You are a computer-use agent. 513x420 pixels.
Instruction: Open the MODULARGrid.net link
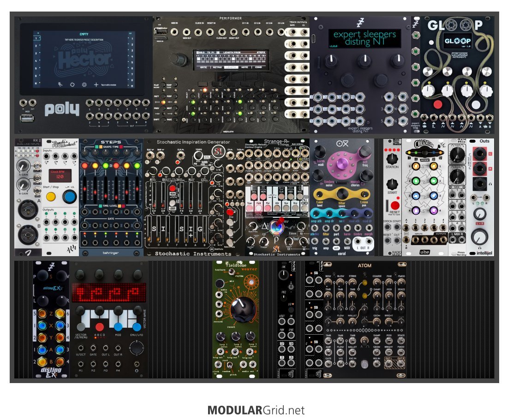click(256, 410)
